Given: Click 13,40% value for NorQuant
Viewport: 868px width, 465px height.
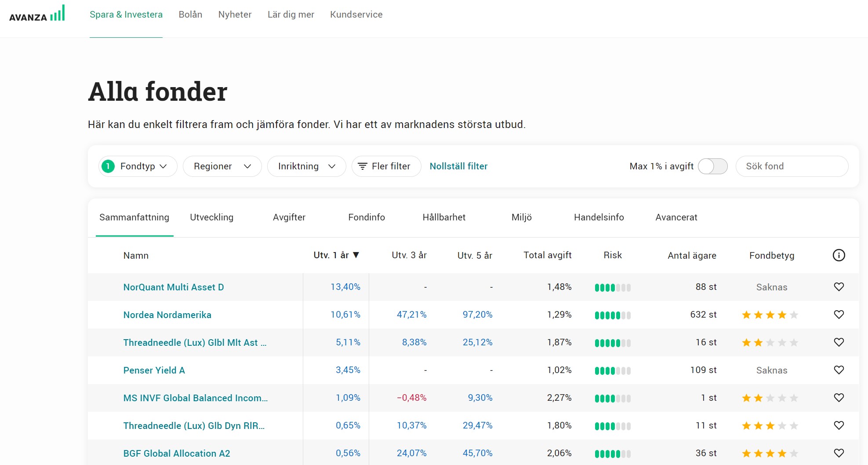Looking at the screenshot, I should (x=345, y=287).
